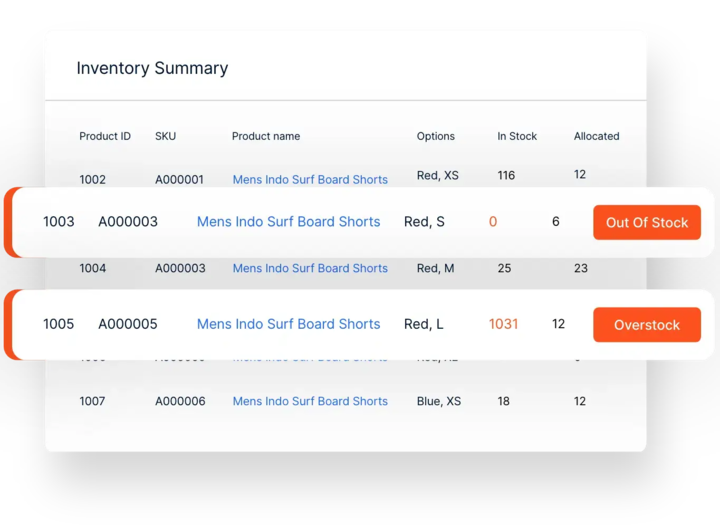Open product name link in row 1007

pos(310,401)
